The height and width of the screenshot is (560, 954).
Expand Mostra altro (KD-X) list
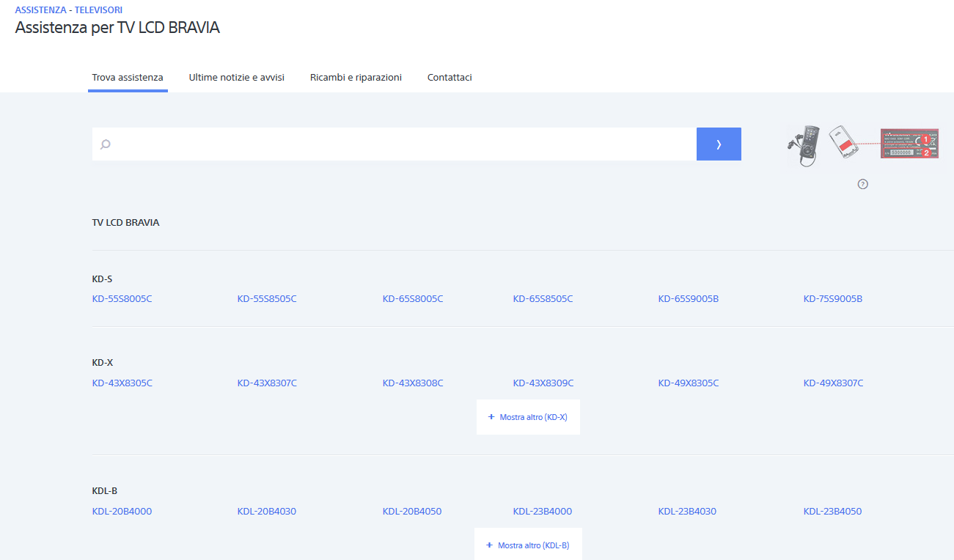click(x=528, y=417)
